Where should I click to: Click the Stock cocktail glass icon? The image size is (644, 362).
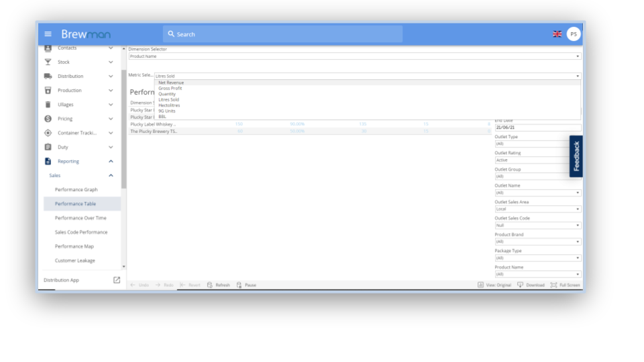click(x=48, y=62)
